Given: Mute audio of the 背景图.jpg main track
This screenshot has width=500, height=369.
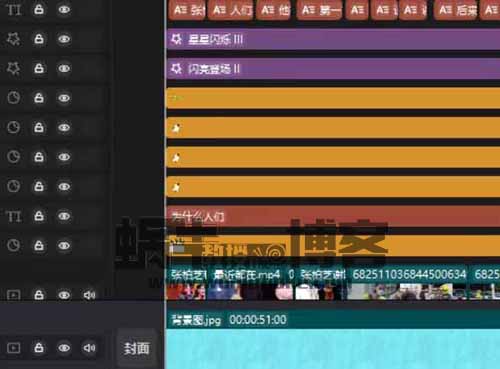Looking at the screenshot, I should (89, 348).
